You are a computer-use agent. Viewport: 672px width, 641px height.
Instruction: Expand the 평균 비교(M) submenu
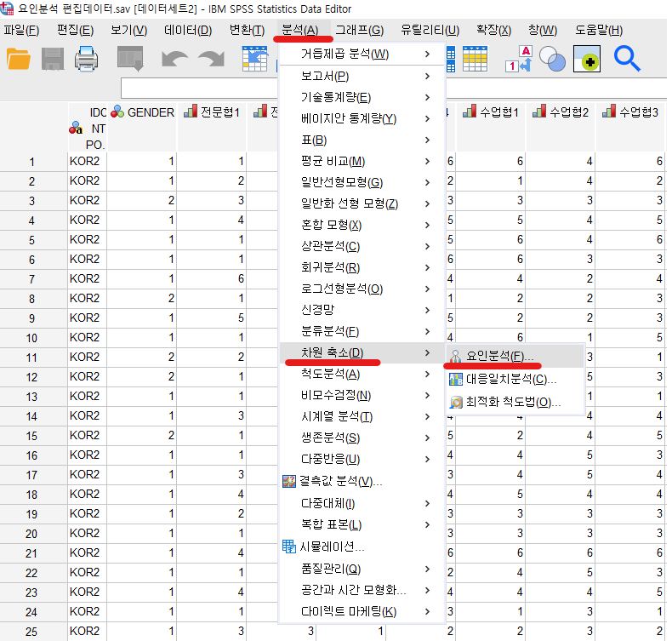coord(362,161)
